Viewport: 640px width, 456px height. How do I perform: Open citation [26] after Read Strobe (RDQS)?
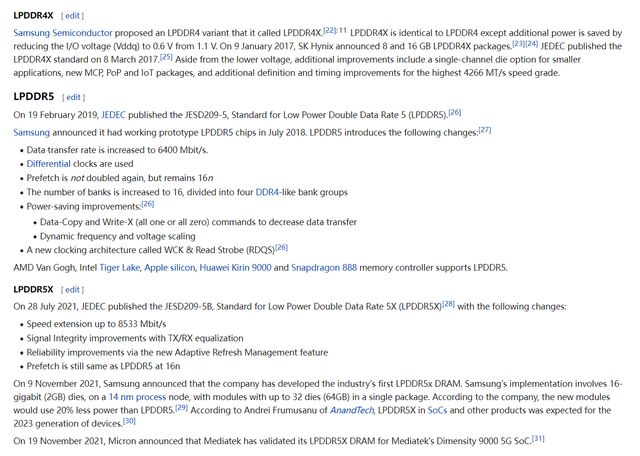(x=282, y=247)
